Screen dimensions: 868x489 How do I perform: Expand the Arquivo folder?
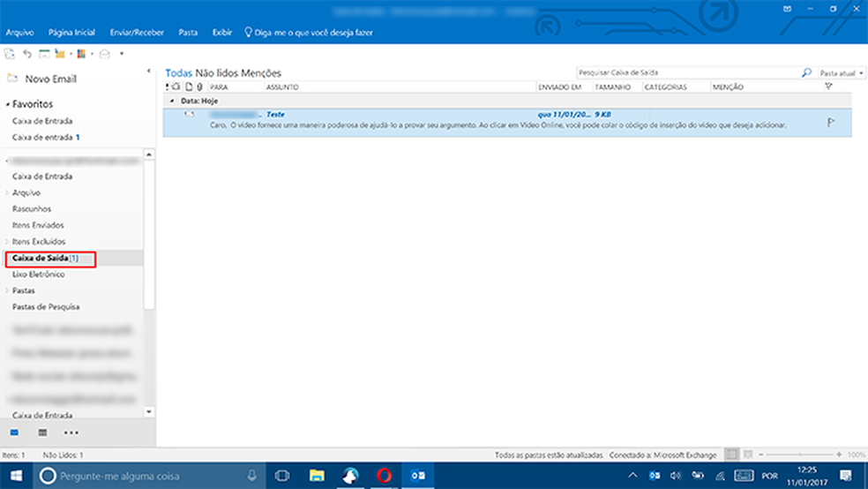(x=7, y=192)
